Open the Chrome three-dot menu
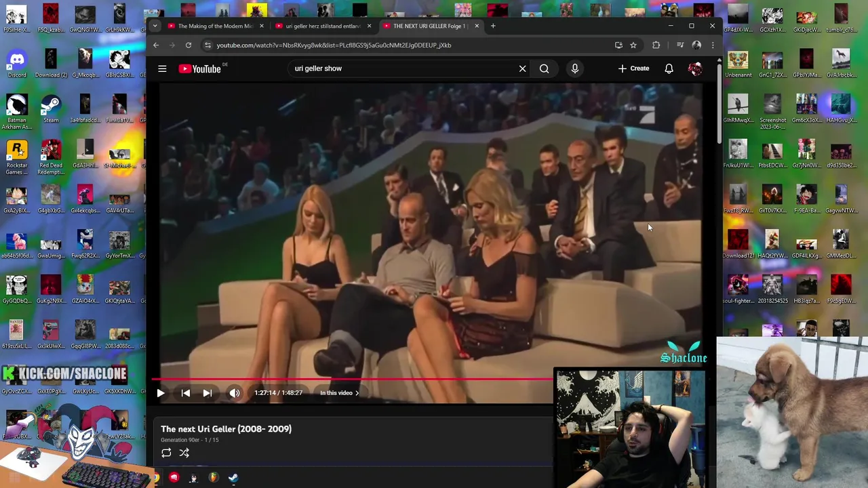 (x=712, y=45)
